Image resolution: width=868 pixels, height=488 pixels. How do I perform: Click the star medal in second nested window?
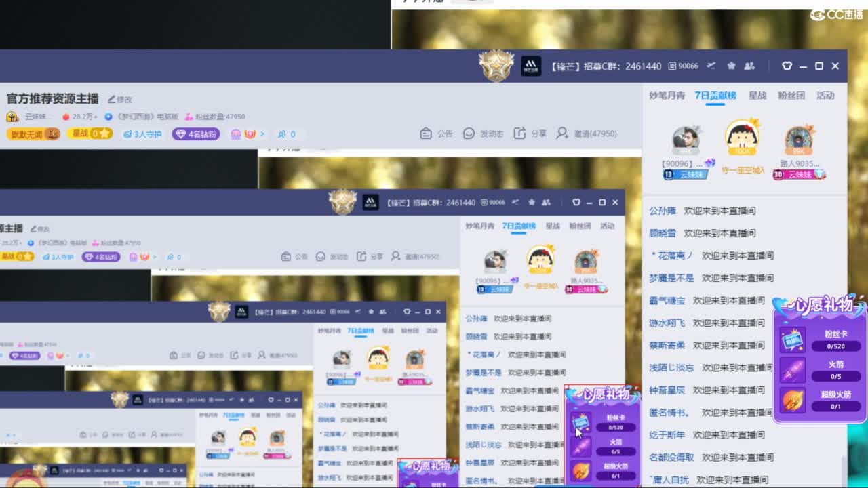coord(342,202)
